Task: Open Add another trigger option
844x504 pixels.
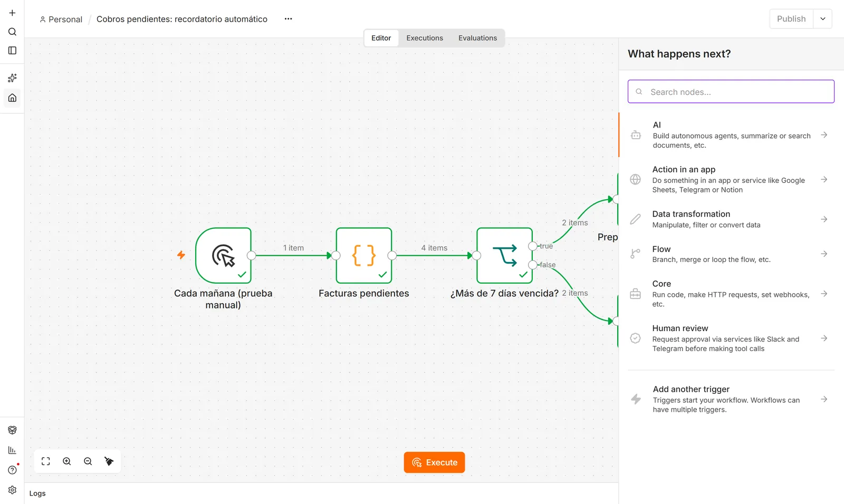Action: (x=731, y=399)
